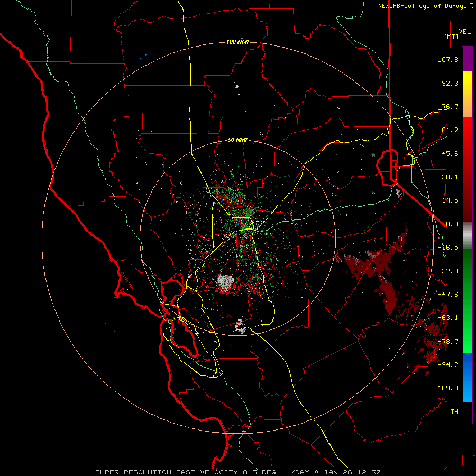Select the -63.1 scale value
The height and width of the screenshot is (476, 476).
[448, 318]
